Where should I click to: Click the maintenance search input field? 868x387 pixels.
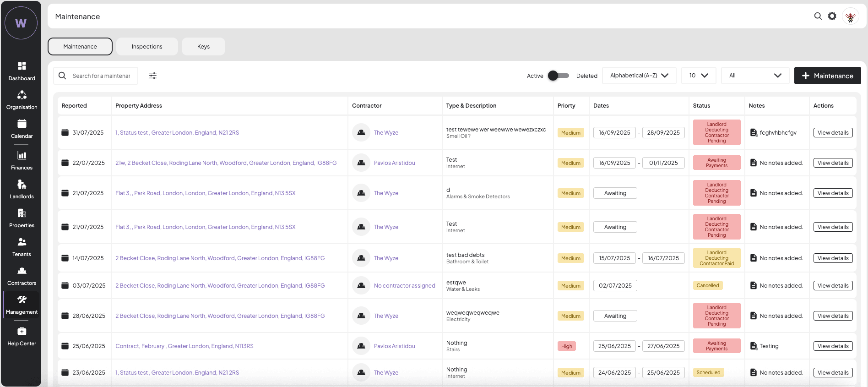101,76
